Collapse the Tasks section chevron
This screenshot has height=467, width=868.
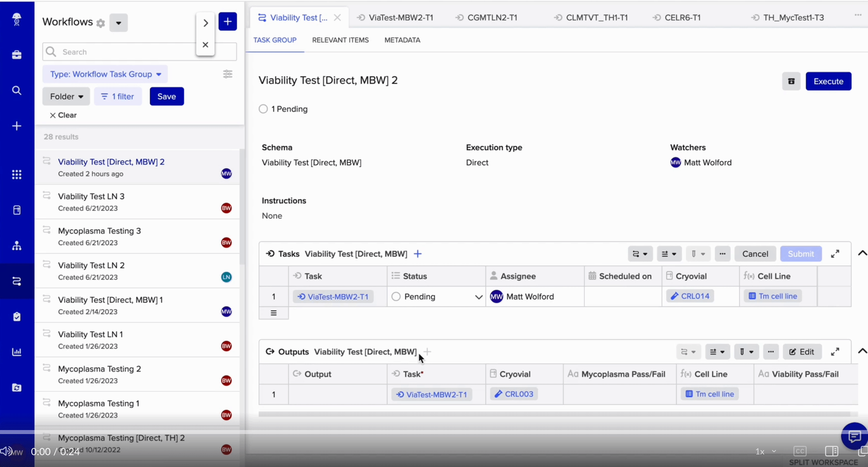coord(862,253)
